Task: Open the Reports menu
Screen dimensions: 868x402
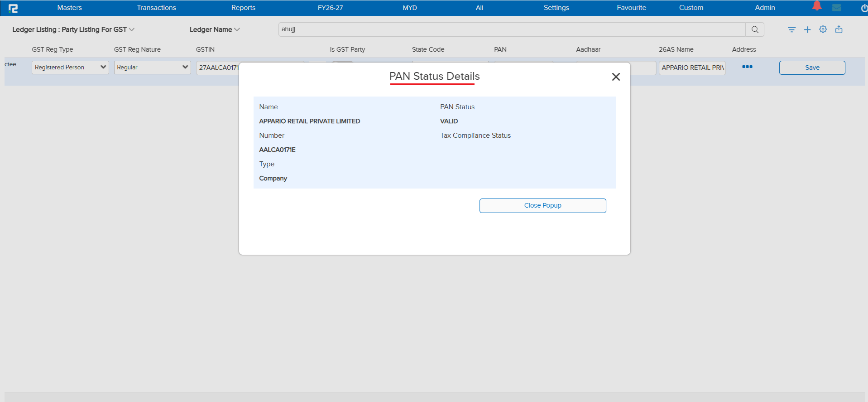Action: 243,8
